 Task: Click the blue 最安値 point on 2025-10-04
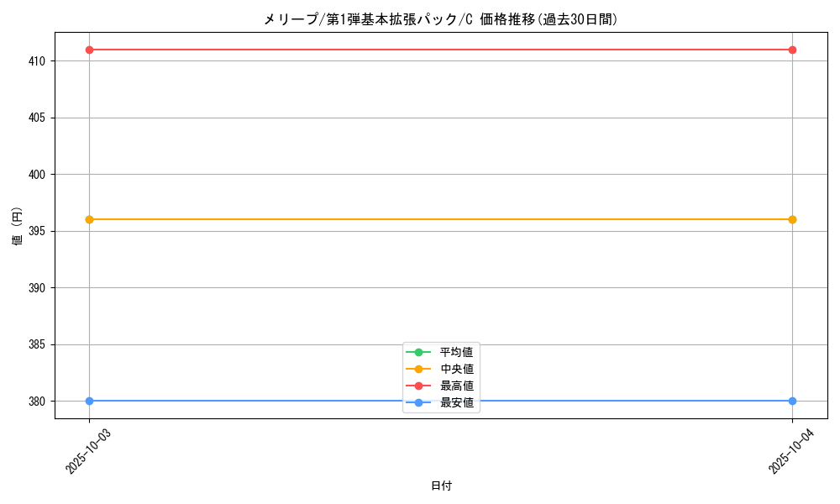[x=792, y=401]
